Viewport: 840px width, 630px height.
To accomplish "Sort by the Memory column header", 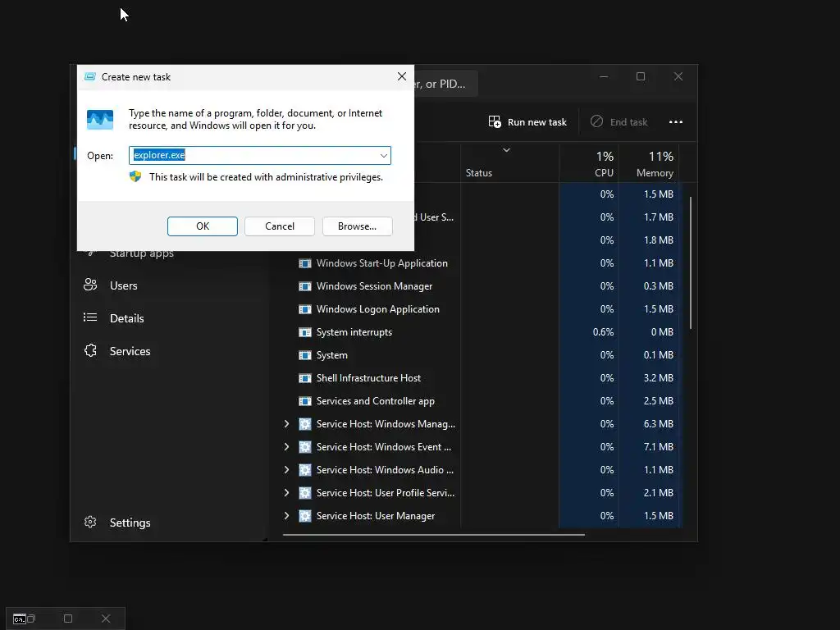I will click(x=650, y=163).
